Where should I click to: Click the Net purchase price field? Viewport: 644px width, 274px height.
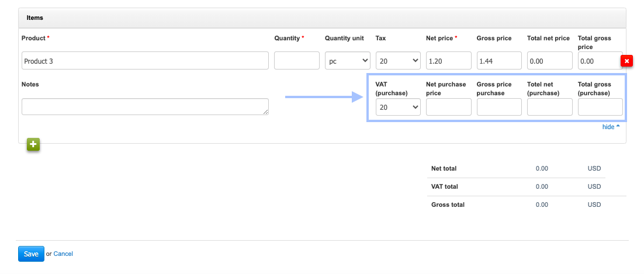pyautogui.click(x=448, y=107)
